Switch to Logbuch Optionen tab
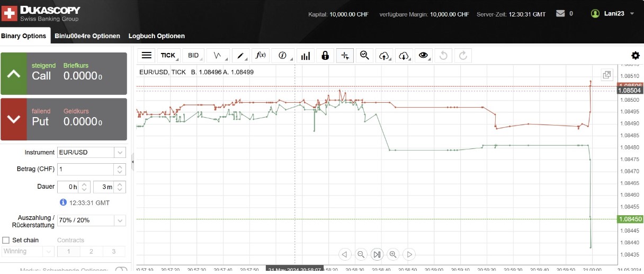 [x=156, y=36]
